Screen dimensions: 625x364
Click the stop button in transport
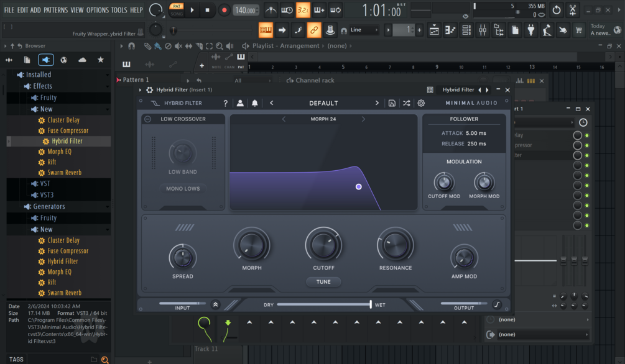[x=207, y=10]
